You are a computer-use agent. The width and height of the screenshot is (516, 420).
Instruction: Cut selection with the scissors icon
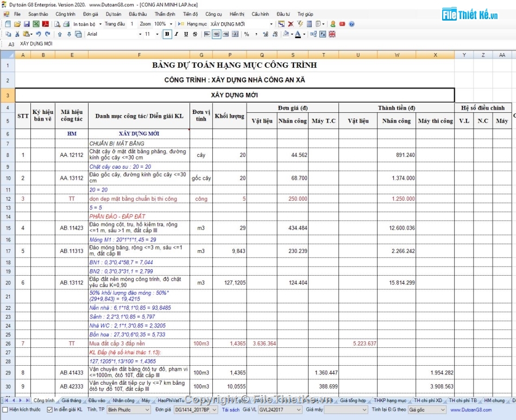point(17,34)
